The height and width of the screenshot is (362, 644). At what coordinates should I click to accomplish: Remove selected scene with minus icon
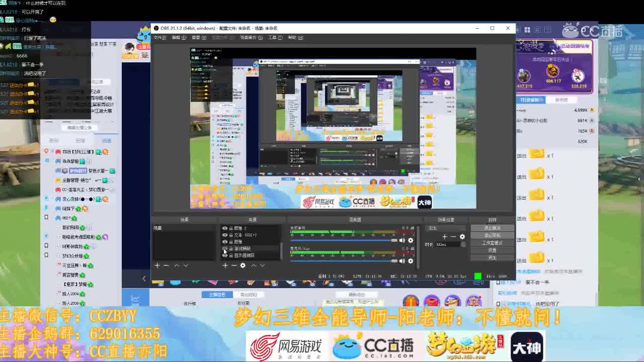pos(166,265)
